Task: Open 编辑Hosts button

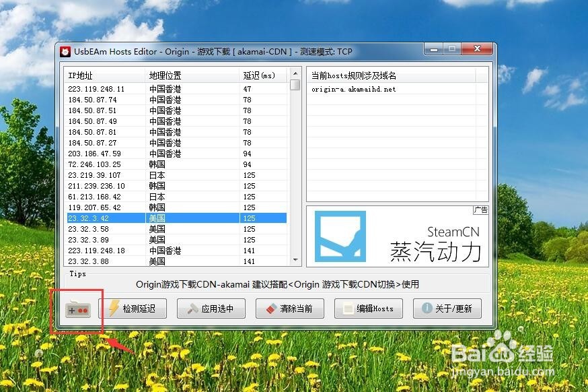Action: coord(369,308)
